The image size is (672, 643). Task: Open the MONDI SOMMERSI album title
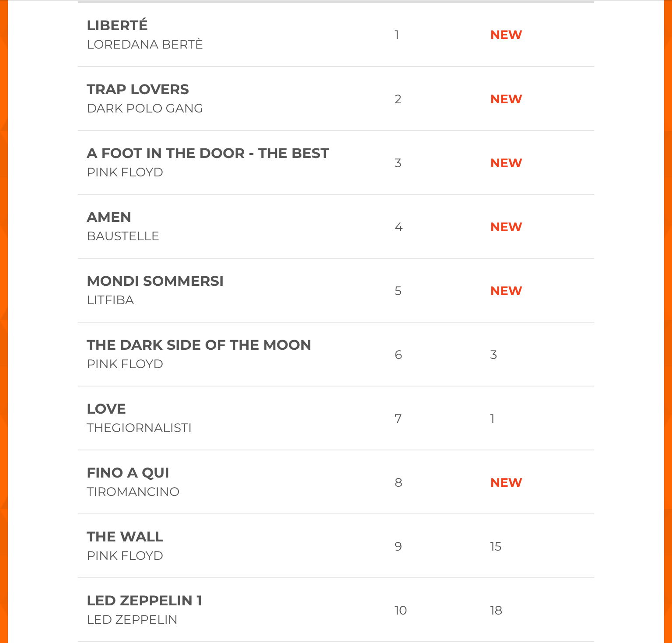pos(155,281)
